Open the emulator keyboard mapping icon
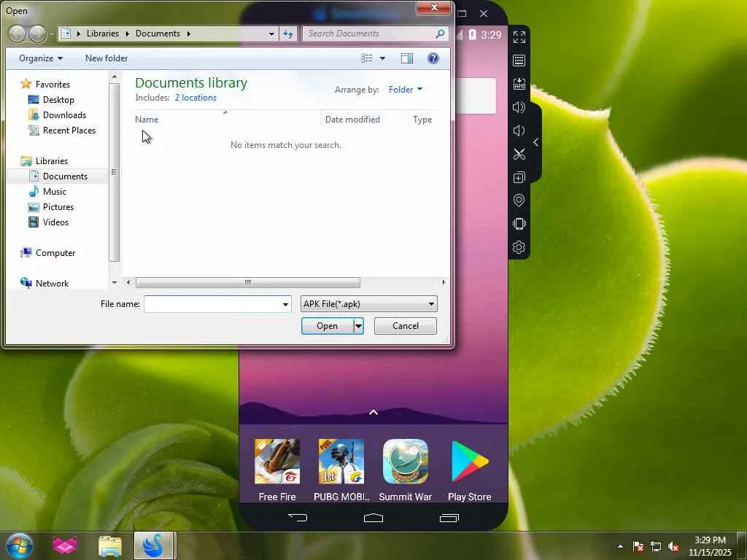The height and width of the screenshot is (560, 747). tap(519, 61)
